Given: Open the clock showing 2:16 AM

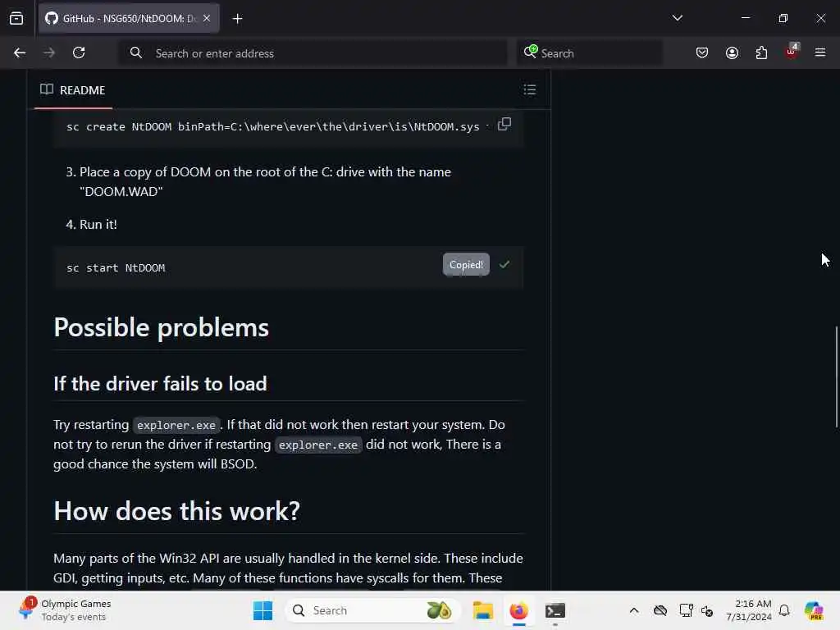Looking at the screenshot, I should coord(748,610).
